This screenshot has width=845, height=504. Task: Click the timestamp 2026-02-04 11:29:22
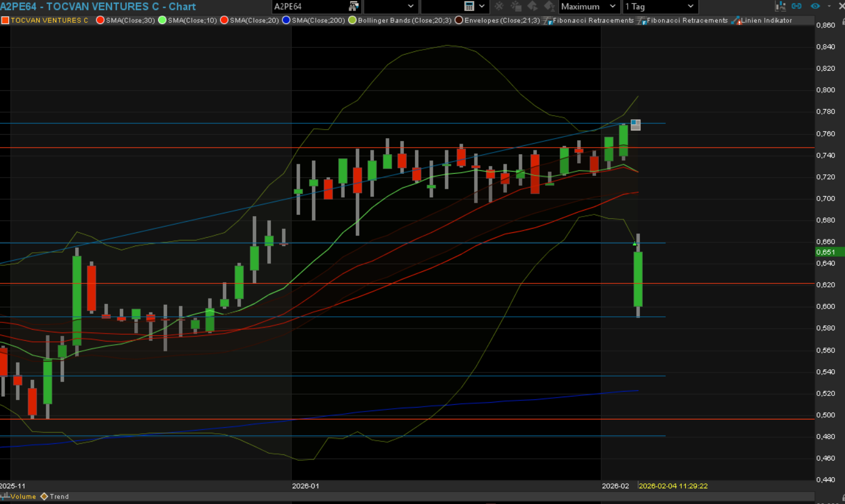click(x=673, y=486)
